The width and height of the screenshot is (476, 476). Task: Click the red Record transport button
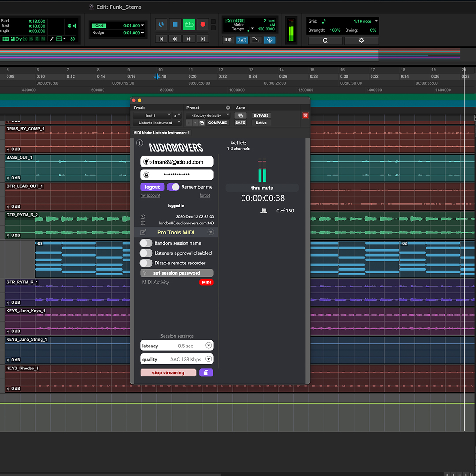[202, 25]
